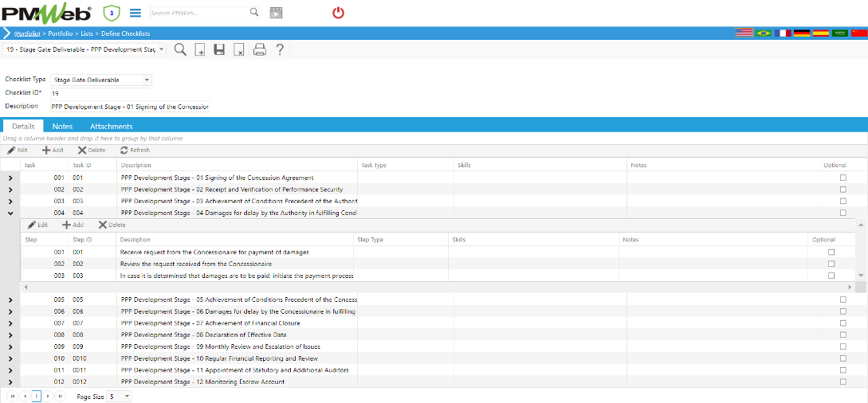Image resolution: width=868 pixels, height=403 pixels.
Task: Collapse expanded task row 004
Action: 10,213
